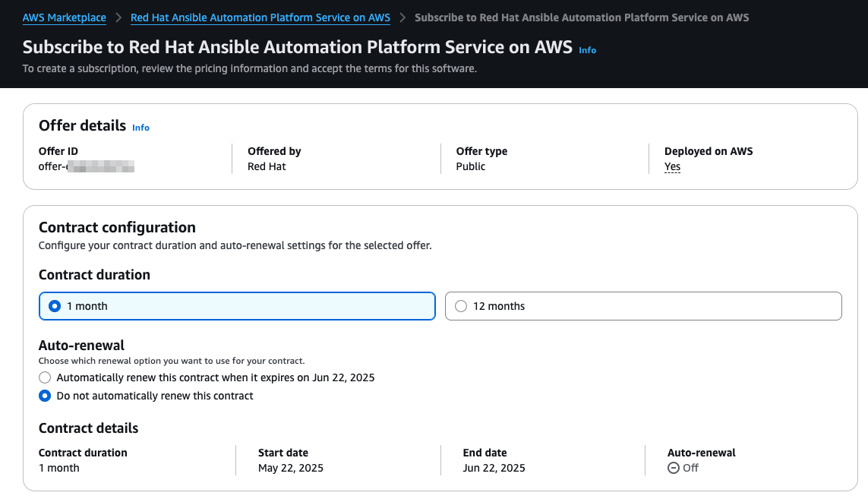Open Info link beside page title
Viewport: 868px width, 502px height.
(587, 50)
